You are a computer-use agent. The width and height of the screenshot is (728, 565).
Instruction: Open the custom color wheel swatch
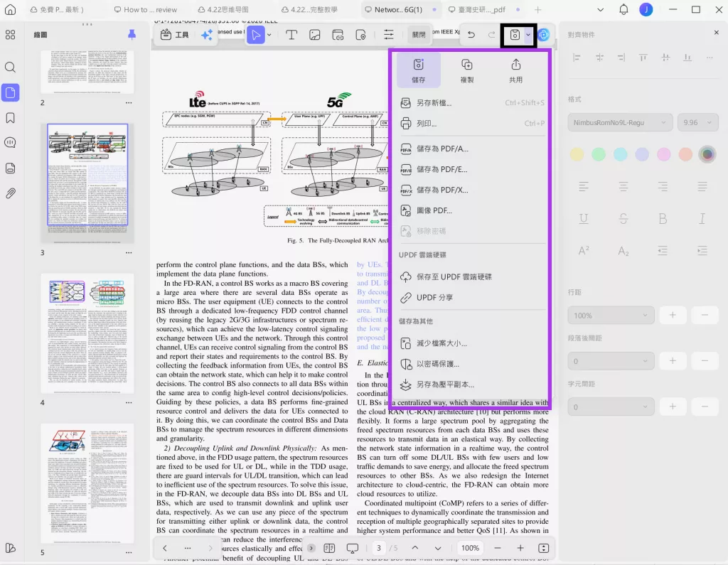tap(707, 154)
